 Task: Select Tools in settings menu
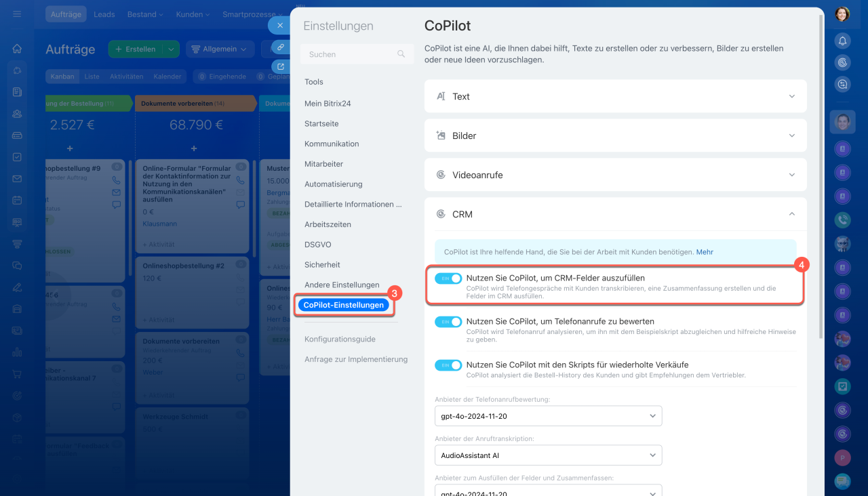click(314, 82)
